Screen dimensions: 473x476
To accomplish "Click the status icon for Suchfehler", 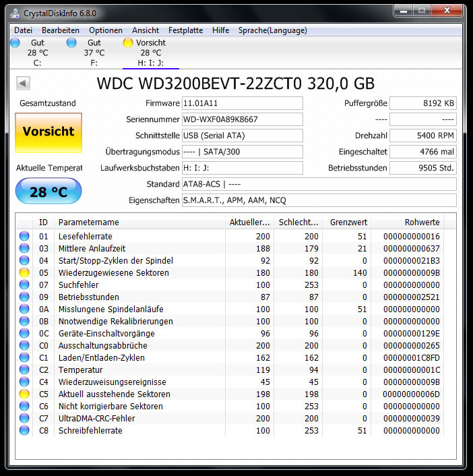I will coord(24,285).
